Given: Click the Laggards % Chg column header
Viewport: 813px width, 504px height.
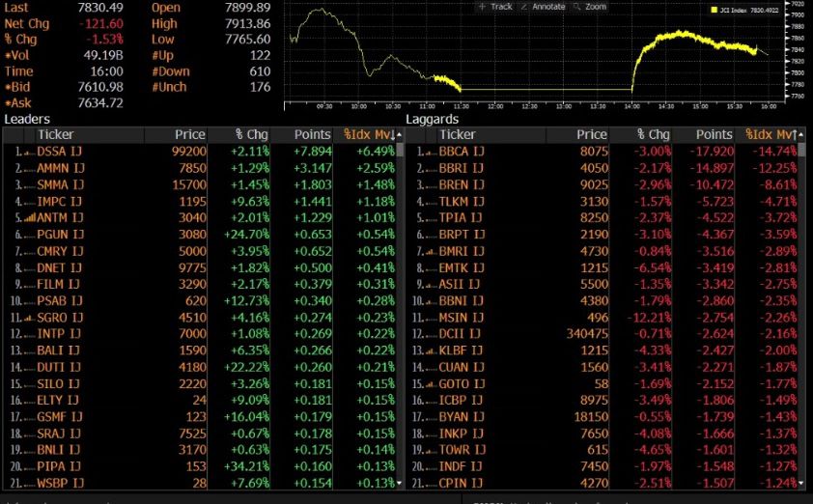Looking at the screenshot, I should [654, 135].
